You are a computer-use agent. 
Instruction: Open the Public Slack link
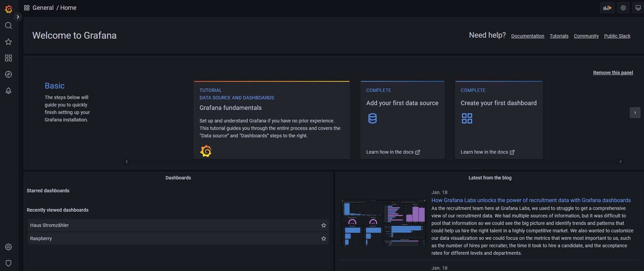click(617, 36)
